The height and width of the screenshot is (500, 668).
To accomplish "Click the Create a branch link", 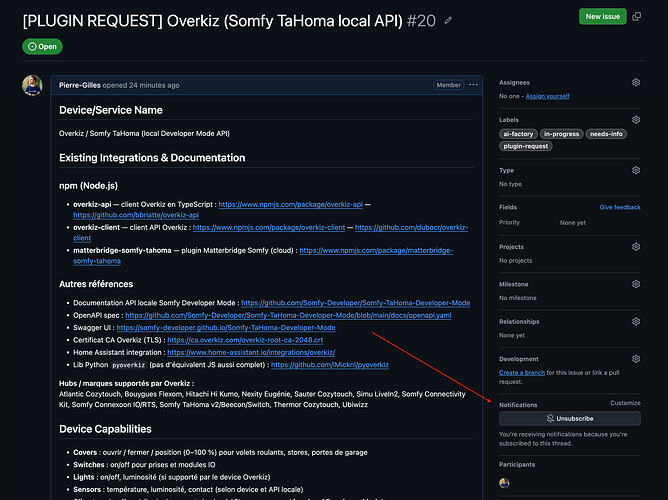I will pyautogui.click(x=522, y=373).
